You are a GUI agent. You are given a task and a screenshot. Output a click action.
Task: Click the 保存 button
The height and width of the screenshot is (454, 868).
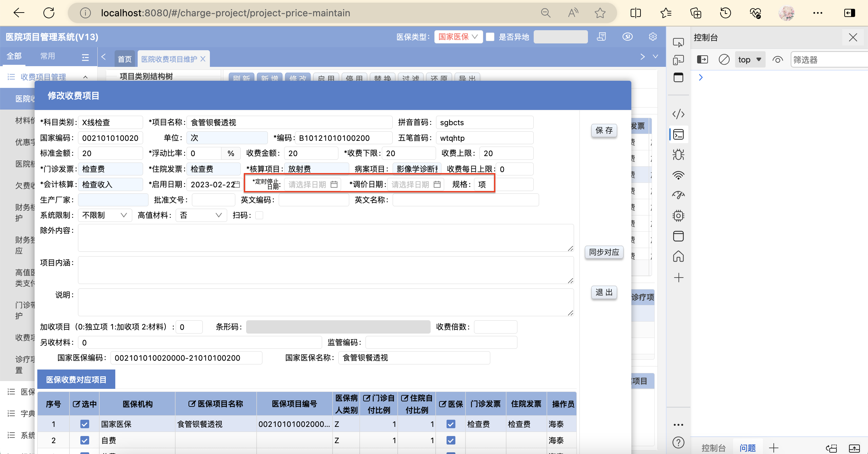pos(604,130)
